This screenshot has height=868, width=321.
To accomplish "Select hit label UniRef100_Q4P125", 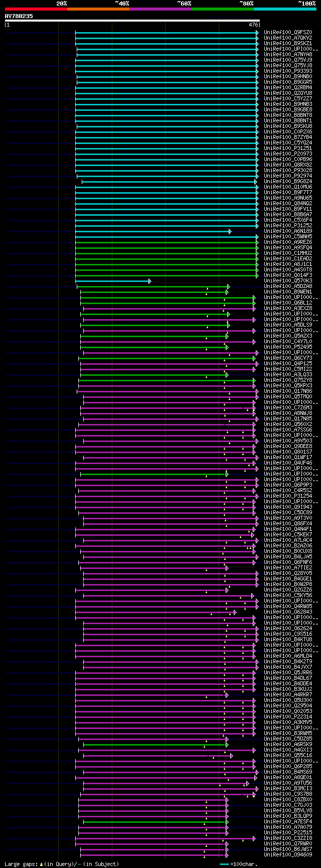I will coord(288,364).
